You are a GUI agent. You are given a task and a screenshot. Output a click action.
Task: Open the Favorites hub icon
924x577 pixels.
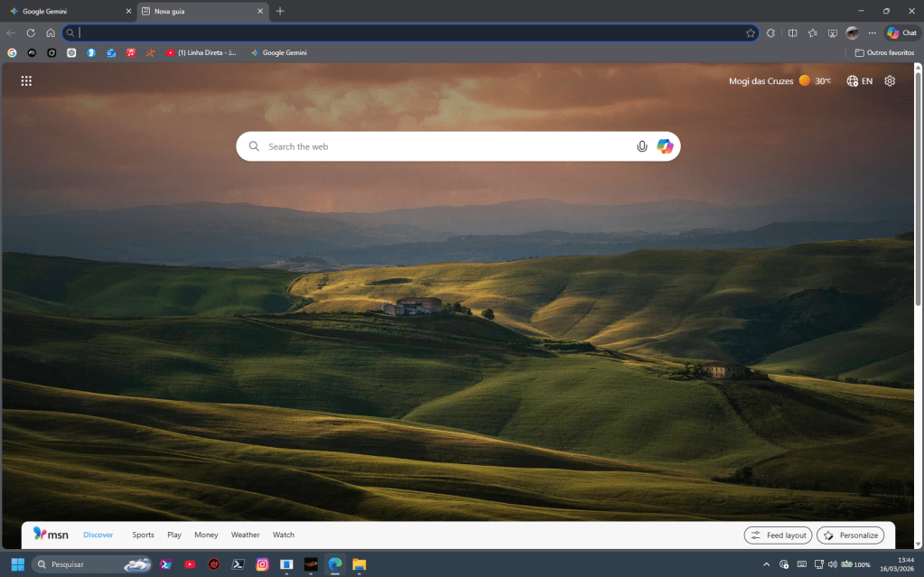[x=812, y=33]
